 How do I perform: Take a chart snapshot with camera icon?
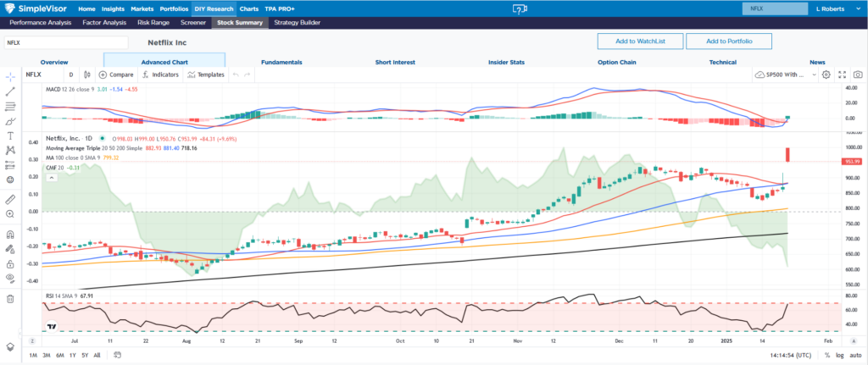pyautogui.click(x=858, y=75)
